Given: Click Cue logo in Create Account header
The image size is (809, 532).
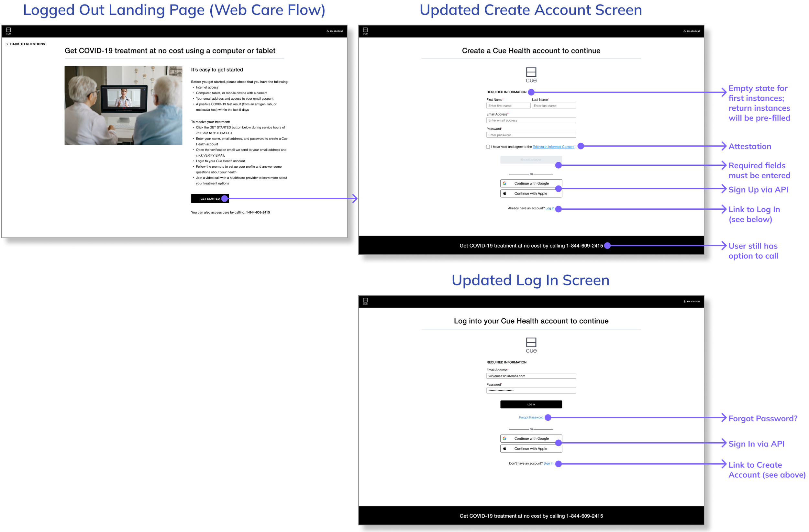Looking at the screenshot, I should 365,31.
